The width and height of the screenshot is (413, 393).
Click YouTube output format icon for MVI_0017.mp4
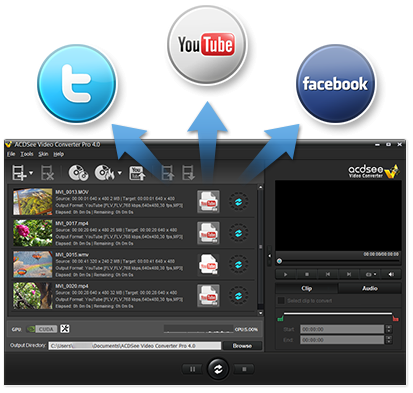coord(208,233)
